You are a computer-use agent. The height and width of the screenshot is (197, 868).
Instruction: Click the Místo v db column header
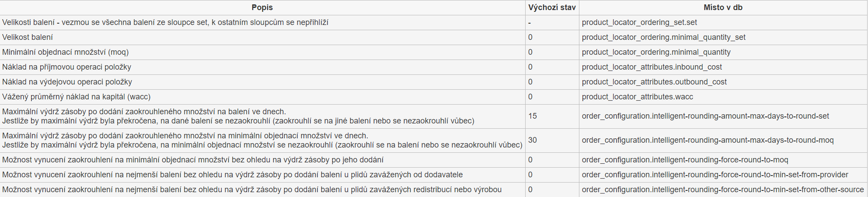723,7
